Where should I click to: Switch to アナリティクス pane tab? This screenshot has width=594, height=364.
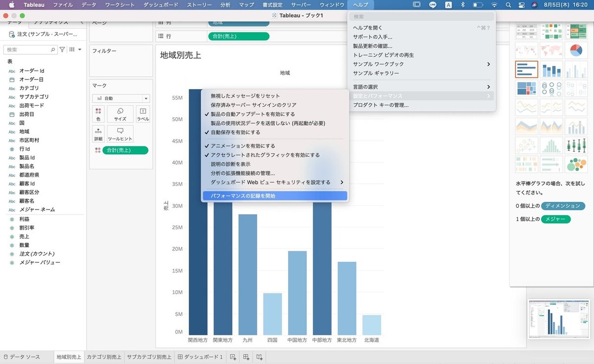(52, 23)
